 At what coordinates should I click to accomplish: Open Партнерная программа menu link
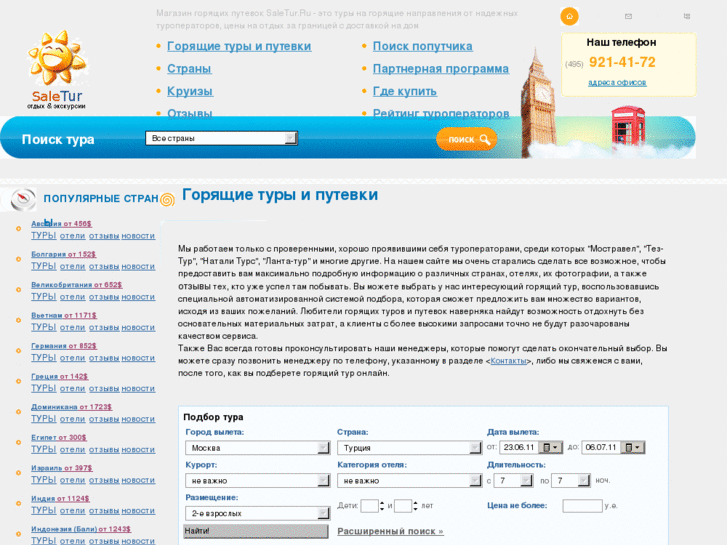[x=441, y=69]
